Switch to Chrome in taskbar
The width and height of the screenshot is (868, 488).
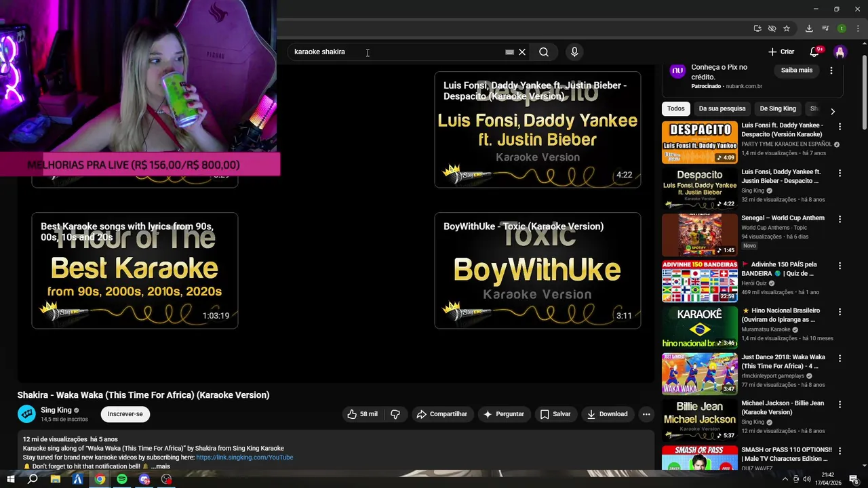click(x=100, y=479)
